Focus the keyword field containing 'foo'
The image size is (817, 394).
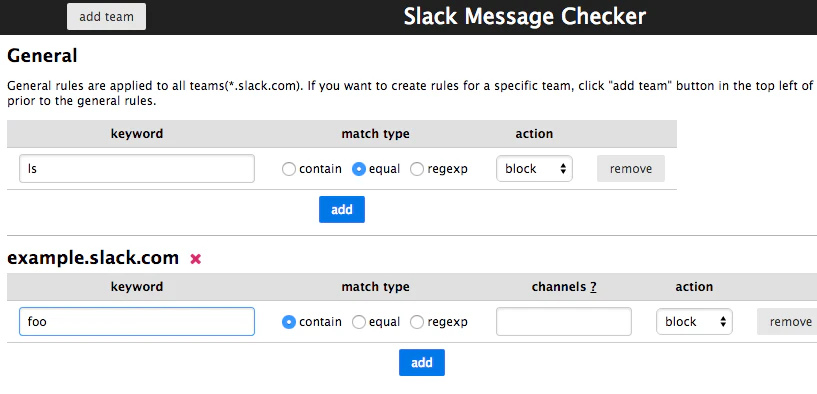coord(137,322)
